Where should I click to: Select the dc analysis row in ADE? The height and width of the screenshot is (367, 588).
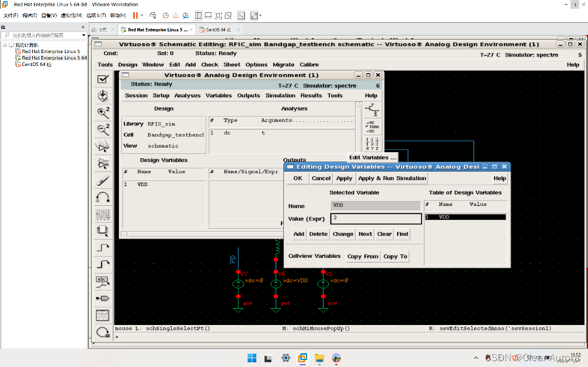pyautogui.click(x=281, y=133)
